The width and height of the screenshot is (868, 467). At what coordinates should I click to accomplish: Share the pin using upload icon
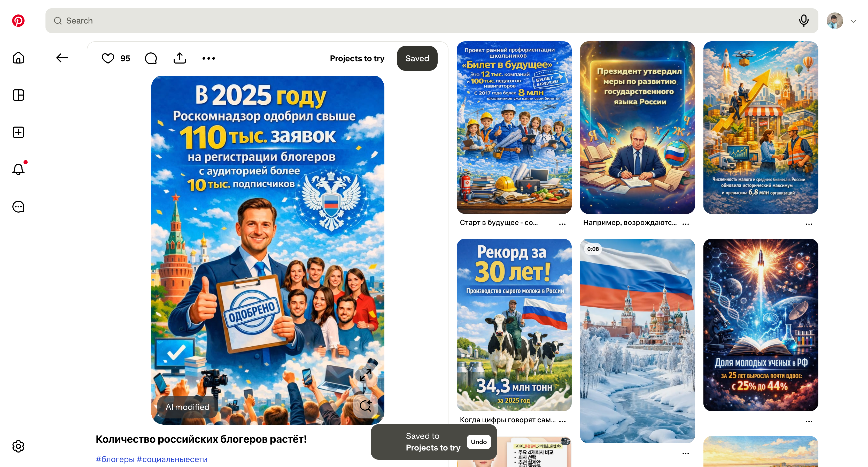[x=180, y=58]
